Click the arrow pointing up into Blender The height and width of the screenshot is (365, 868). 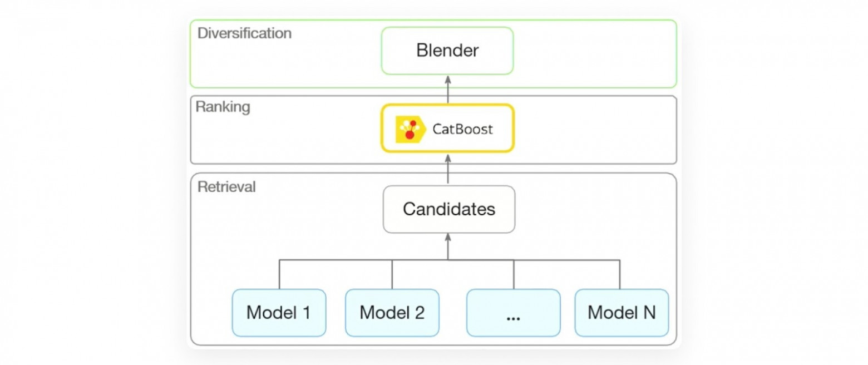448,89
